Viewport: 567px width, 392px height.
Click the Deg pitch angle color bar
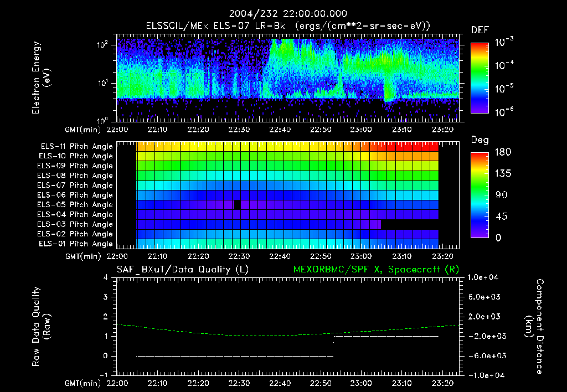[x=480, y=195]
